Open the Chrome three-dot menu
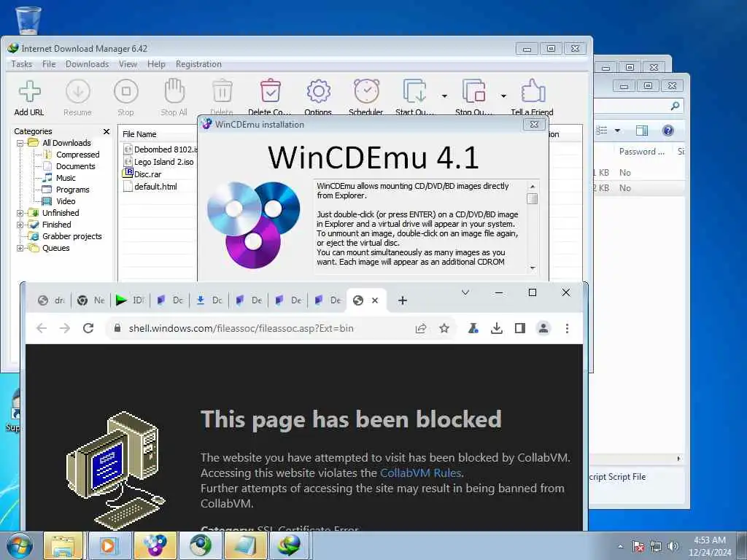Image resolution: width=747 pixels, height=560 pixels. [567, 328]
